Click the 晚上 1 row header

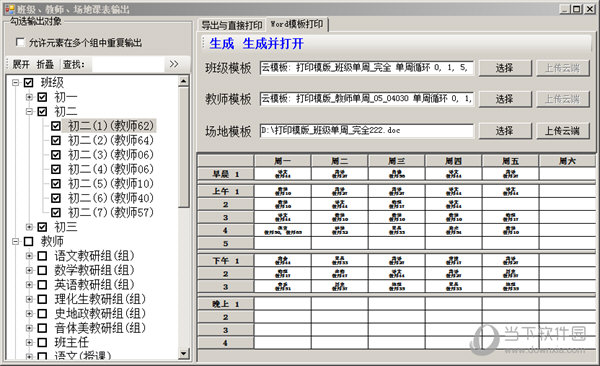225,304
